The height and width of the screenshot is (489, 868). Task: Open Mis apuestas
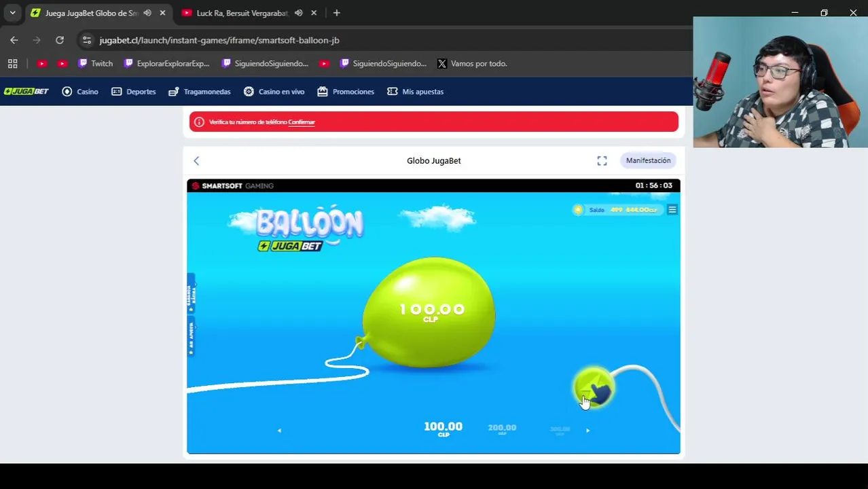pyautogui.click(x=415, y=92)
